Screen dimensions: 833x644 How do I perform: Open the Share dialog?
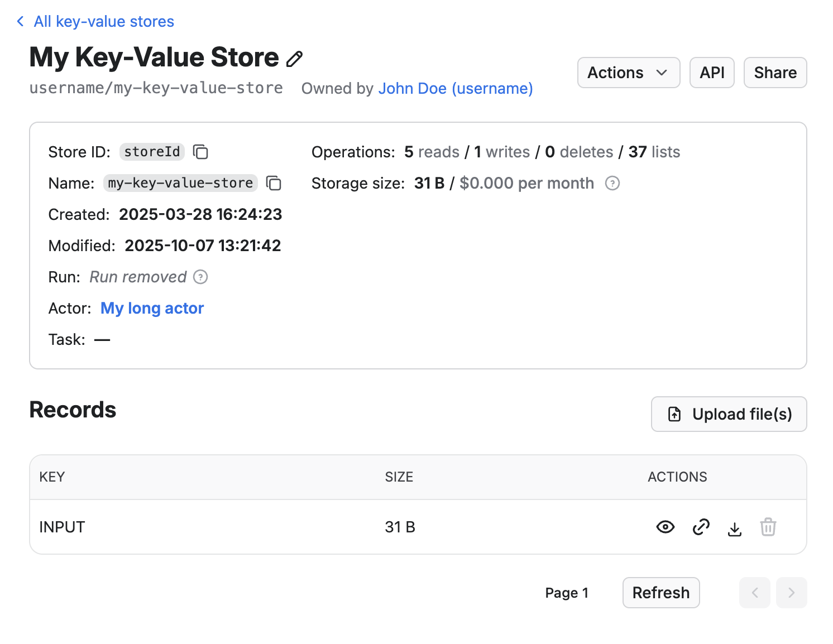[775, 73]
